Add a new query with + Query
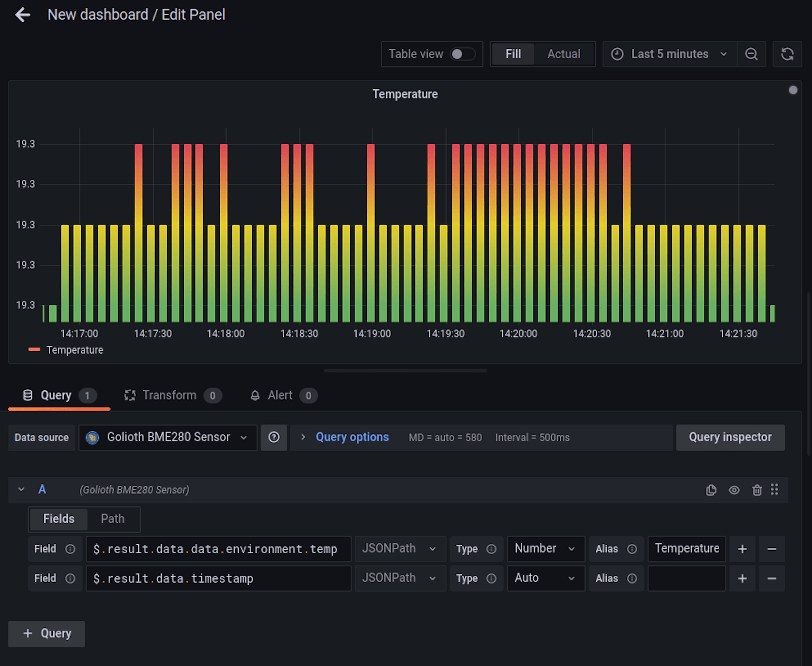The width and height of the screenshot is (812, 666). click(x=46, y=634)
